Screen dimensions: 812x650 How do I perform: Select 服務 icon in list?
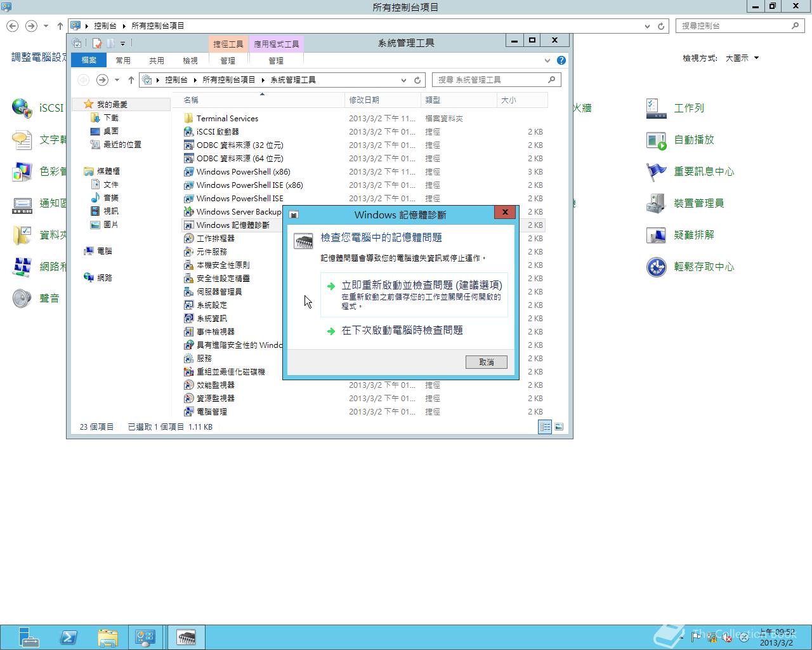pos(188,358)
